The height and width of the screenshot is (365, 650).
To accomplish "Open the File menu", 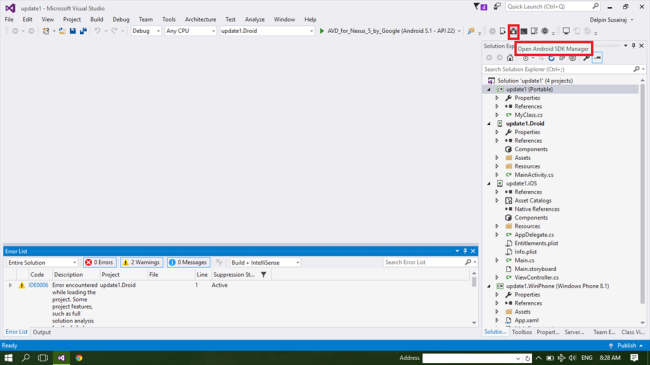I will click(9, 19).
